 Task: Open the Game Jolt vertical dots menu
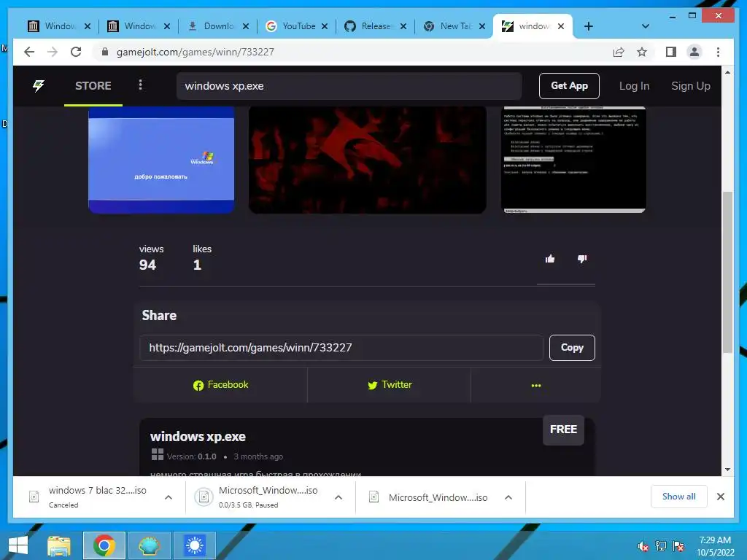(x=140, y=85)
